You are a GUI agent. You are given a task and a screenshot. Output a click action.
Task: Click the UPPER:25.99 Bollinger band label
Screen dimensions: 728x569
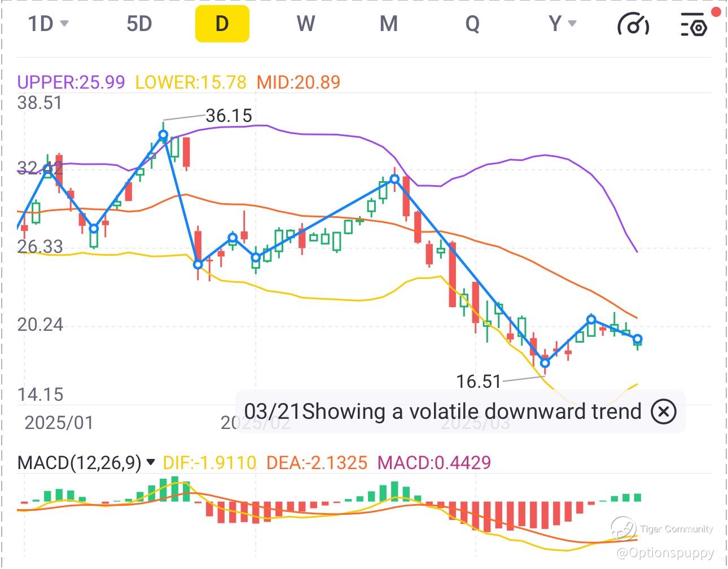click(x=71, y=82)
